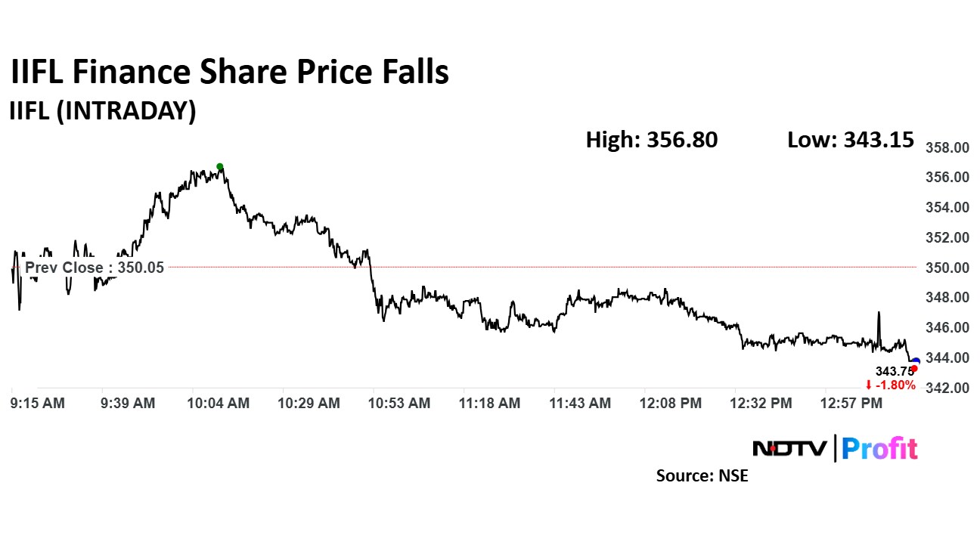Viewport: 980px width, 551px height.
Task: Select the IIFL (INTRADAY) subtitle
Action: 102,111
